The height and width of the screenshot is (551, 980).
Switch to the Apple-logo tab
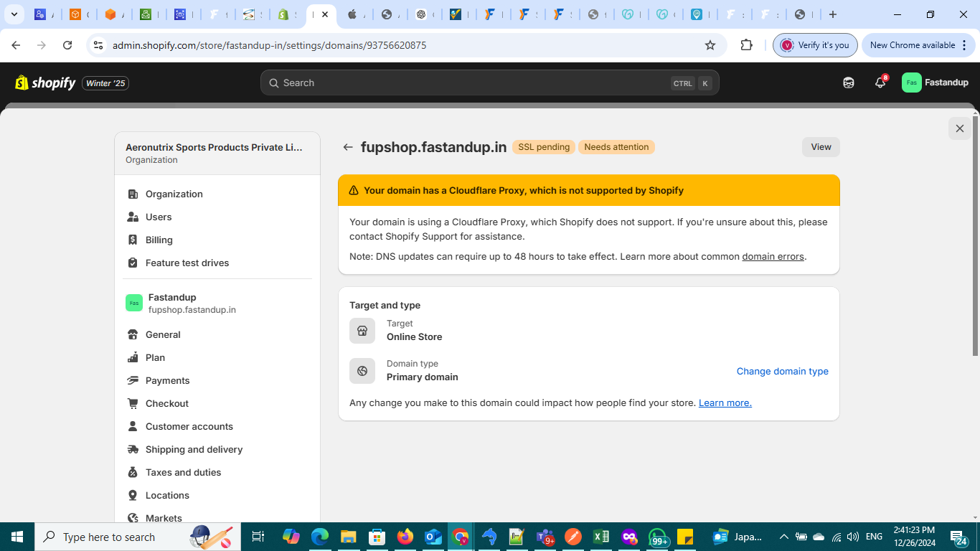[352, 14]
